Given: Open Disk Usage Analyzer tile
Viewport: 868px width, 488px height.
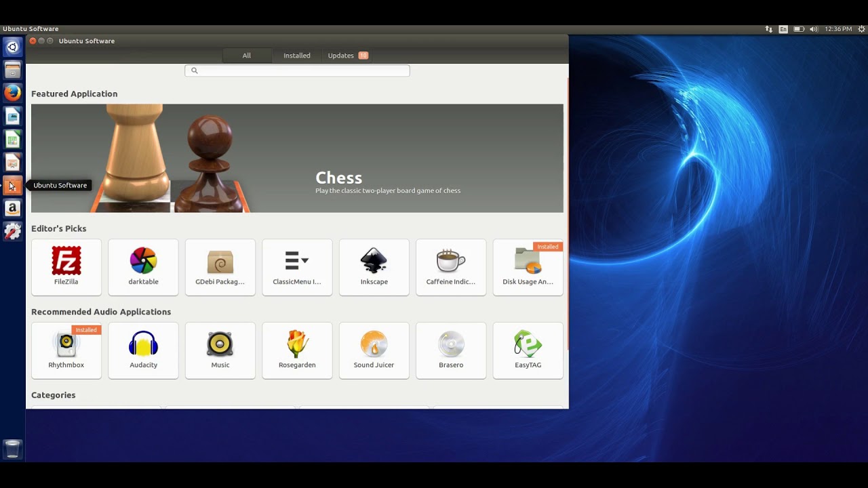Looking at the screenshot, I should pyautogui.click(x=528, y=267).
